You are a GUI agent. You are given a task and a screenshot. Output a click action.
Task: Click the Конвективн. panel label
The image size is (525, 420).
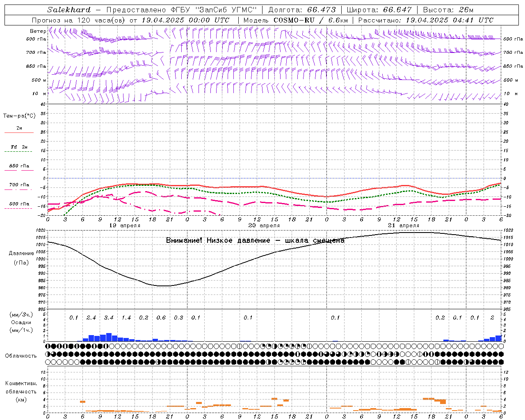click(21, 383)
